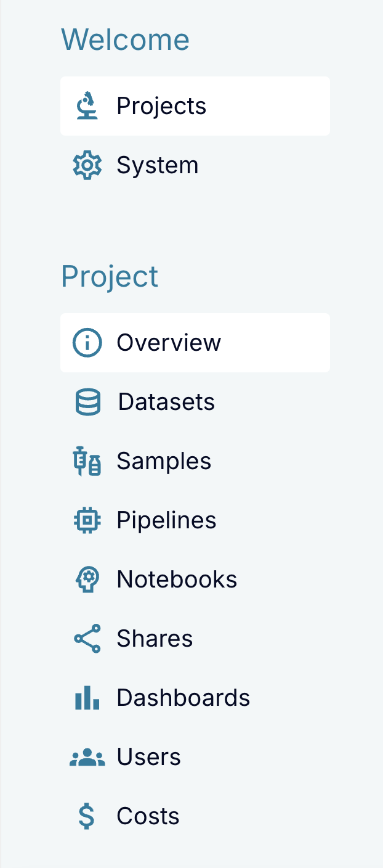This screenshot has width=383, height=868.
Task: Click the database cylinder icon for Datasets
Action: point(87,402)
